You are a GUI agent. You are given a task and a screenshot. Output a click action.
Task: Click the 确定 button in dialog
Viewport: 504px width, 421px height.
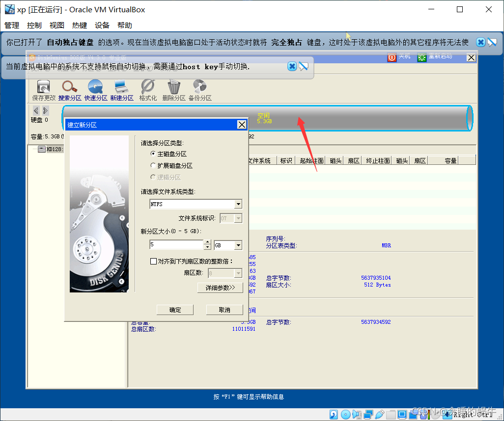point(175,310)
